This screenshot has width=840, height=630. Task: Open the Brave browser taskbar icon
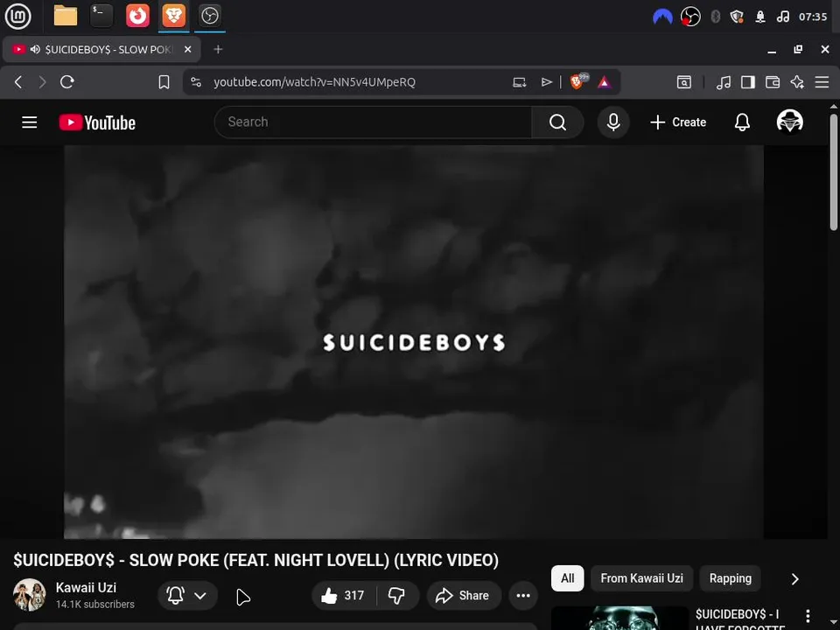[x=173, y=16]
